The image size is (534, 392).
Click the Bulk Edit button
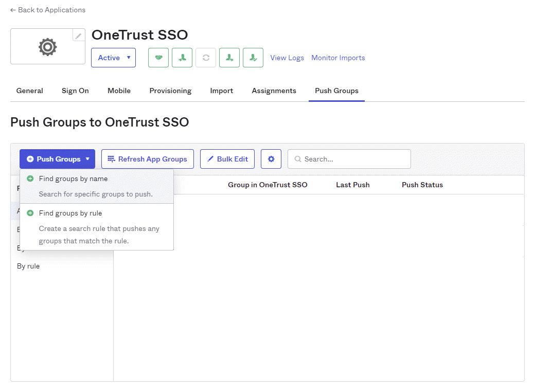pyautogui.click(x=227, y=159)
